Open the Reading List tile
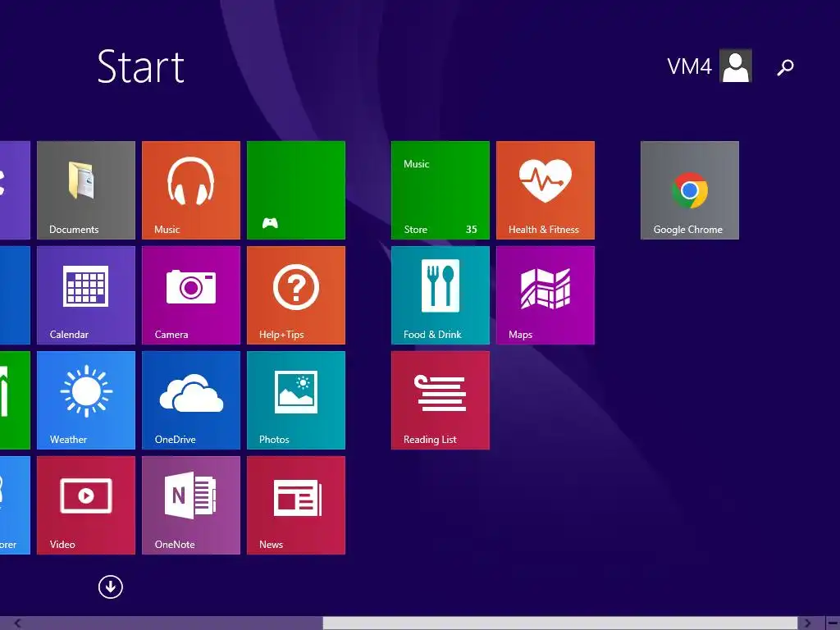This screenshot has width=840, height=630. click(440, 400)
